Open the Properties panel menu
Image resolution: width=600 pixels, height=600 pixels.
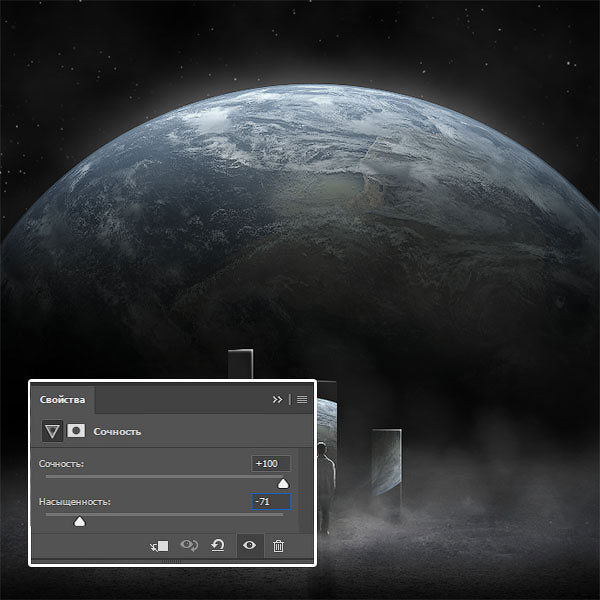[302, 399]
